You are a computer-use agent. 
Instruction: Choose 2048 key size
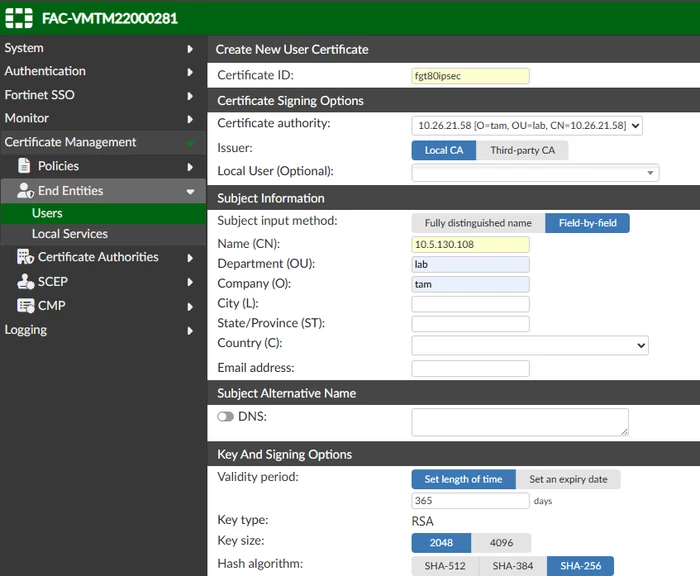point(441,543)
